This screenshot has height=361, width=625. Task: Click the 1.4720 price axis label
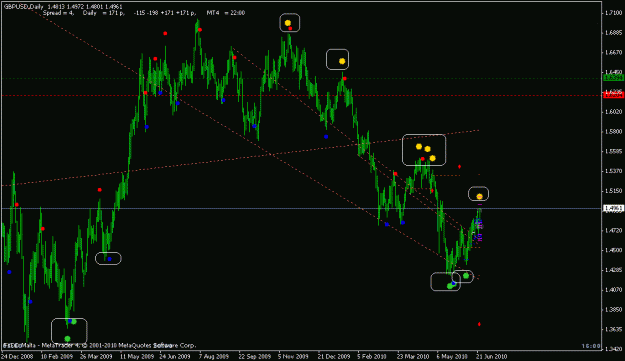pyautogui.click(x=613, y=230)
